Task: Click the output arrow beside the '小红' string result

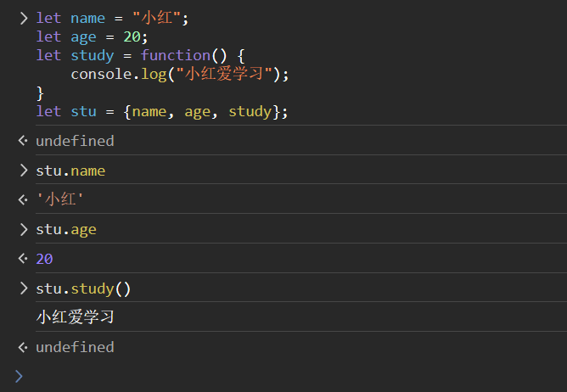Action: click(23, 200)
